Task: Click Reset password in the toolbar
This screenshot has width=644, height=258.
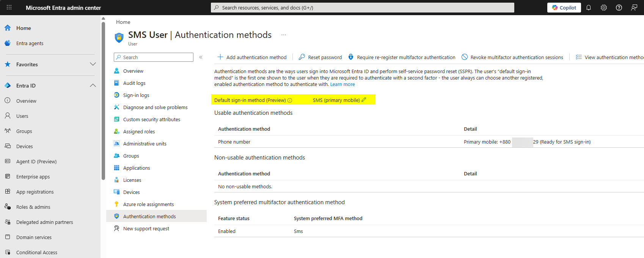Action: (320, 57)
